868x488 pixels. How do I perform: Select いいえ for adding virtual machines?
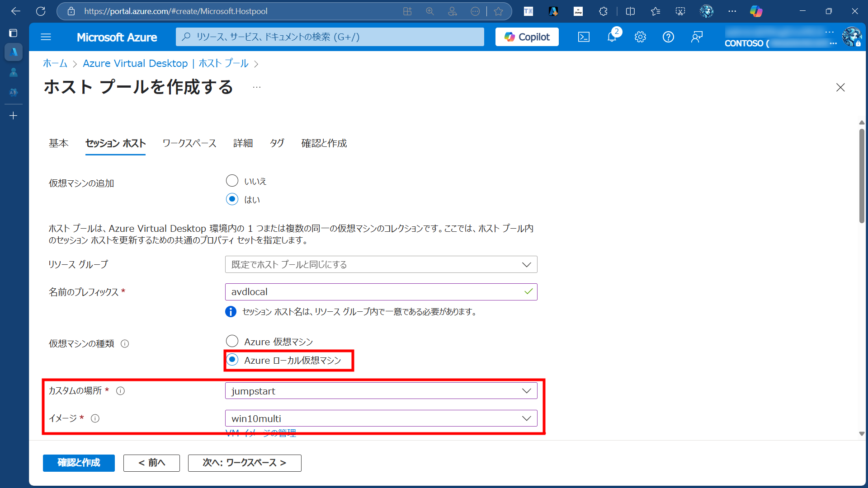[x=232, y=181]
